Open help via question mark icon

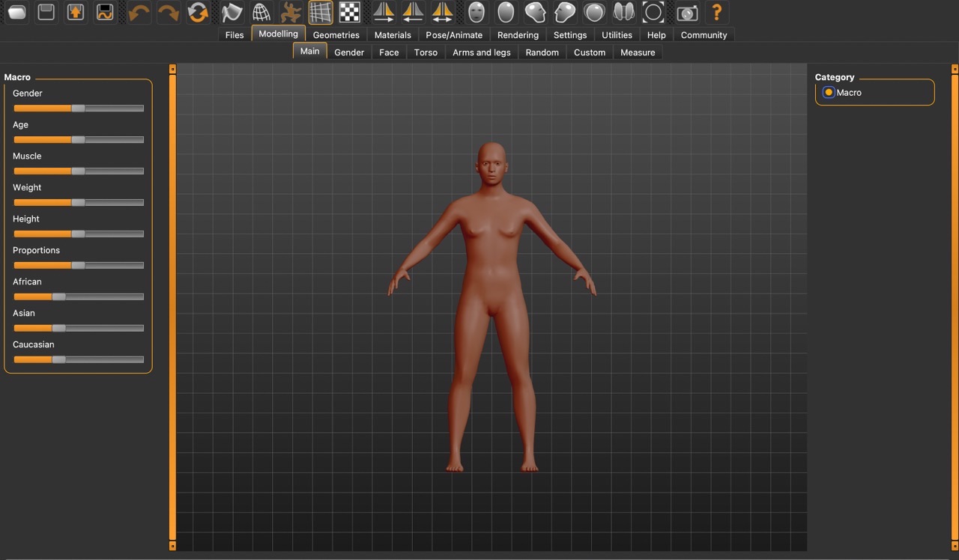(x=717, y=12)
